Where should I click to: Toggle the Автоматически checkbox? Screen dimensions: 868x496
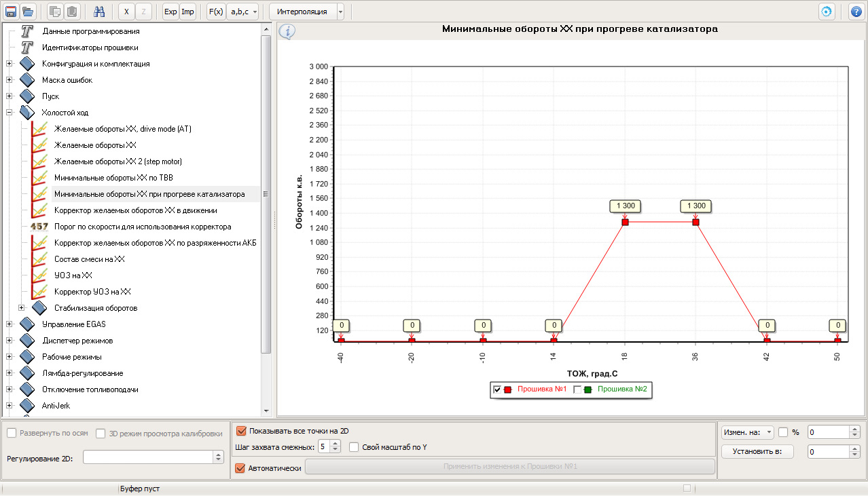pyautogui.click(x=240, y=468)
